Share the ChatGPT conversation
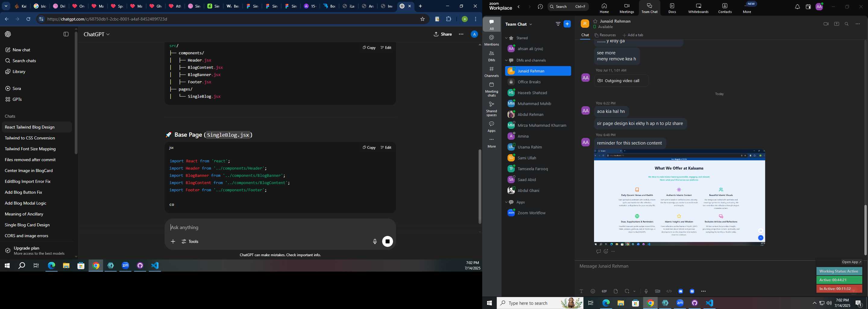Viewport: 868px width, 309px height. (x=443, y=34)
